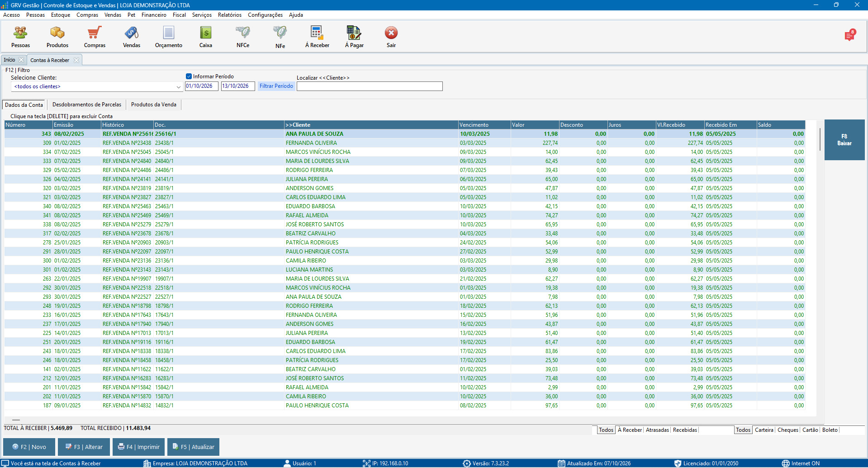Filter payment type by Boleto
The width and height of the screenshot is (868, 468).
pos(830,430)
